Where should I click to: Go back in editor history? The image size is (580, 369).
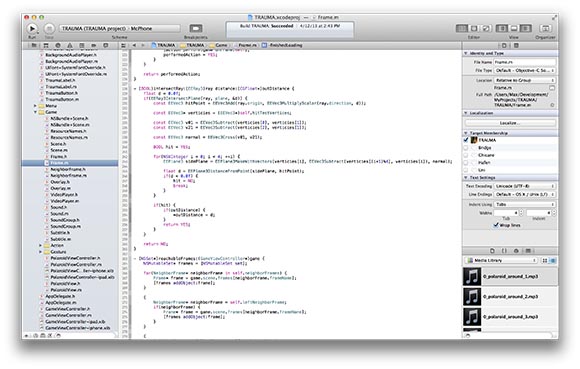coord(134,45)
